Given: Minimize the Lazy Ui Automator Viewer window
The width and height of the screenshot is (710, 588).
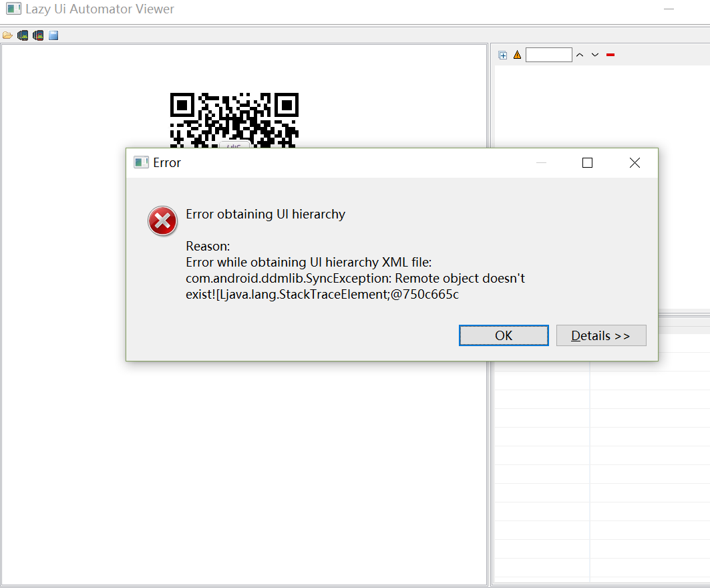Looking at the screenshot, I should click(x=669, y=9).
